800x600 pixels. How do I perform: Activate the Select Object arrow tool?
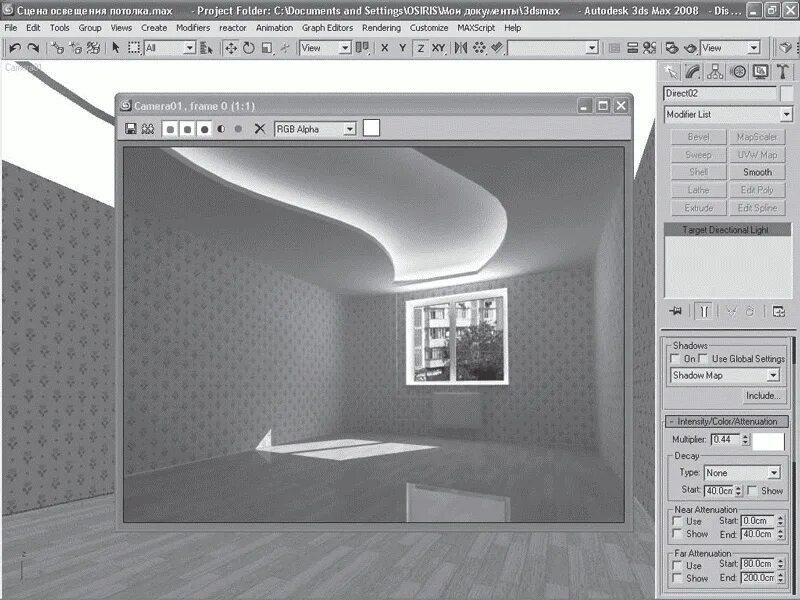pos(116,48)
